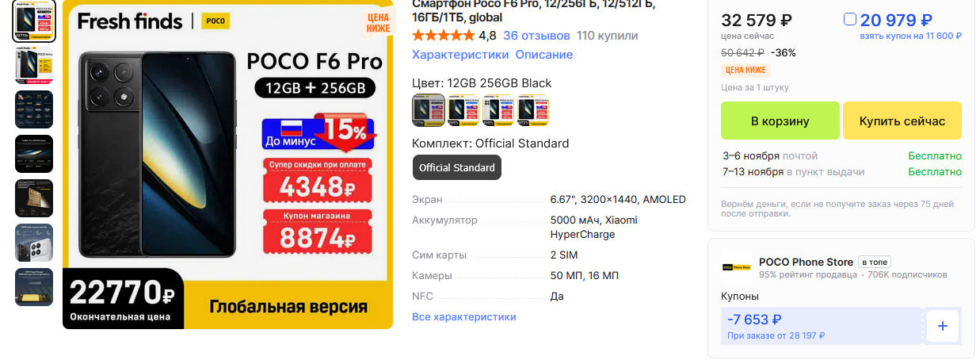Expand Все характеристики link
The image size is (980, 364).
pos(464,316)
